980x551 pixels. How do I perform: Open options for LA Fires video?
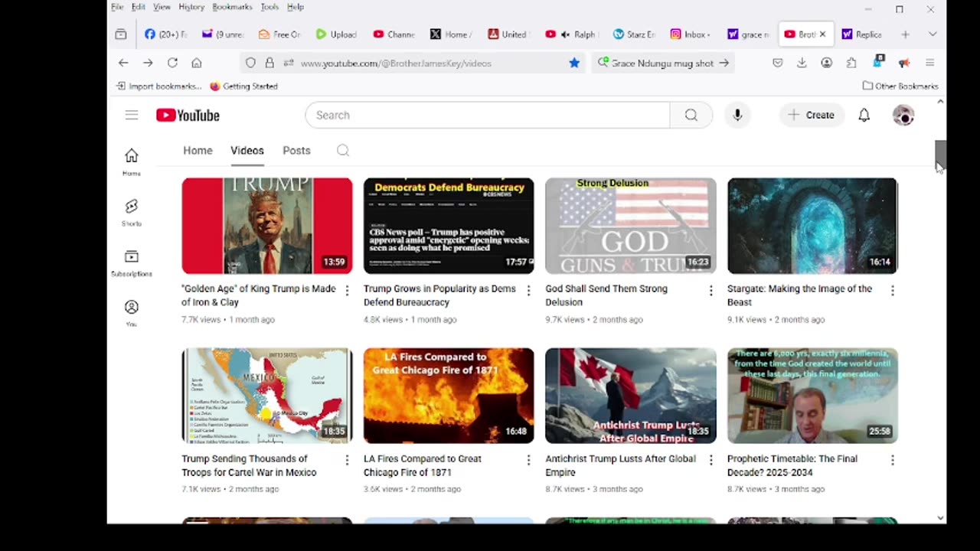528,460
